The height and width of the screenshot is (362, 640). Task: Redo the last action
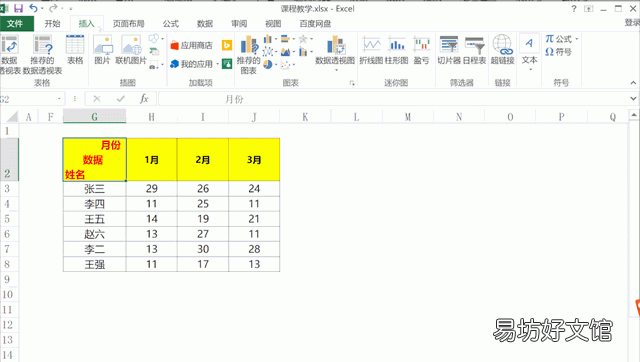click(53, 8)
